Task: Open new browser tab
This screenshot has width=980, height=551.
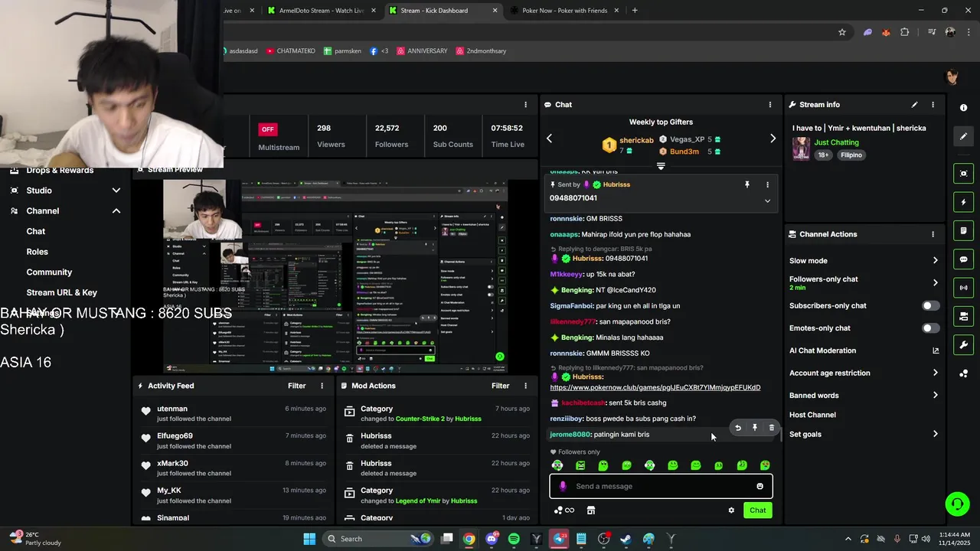Action: (635, 11)
